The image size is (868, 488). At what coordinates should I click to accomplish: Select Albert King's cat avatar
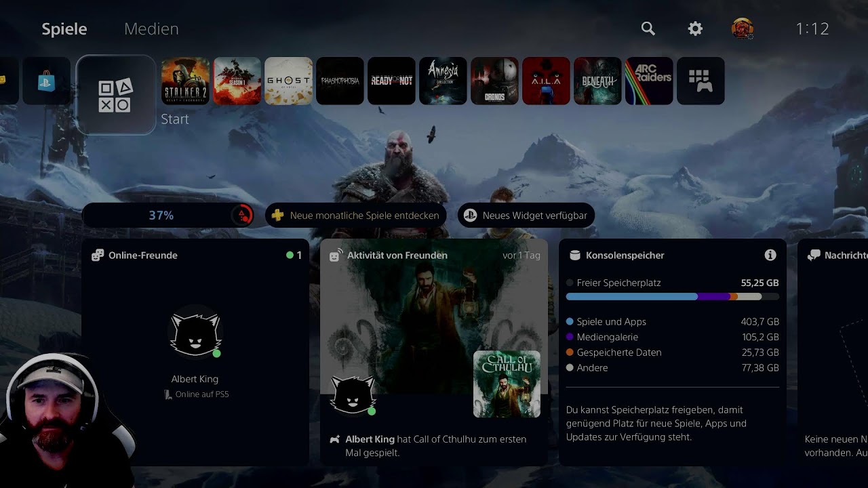[x=195, y=332]
